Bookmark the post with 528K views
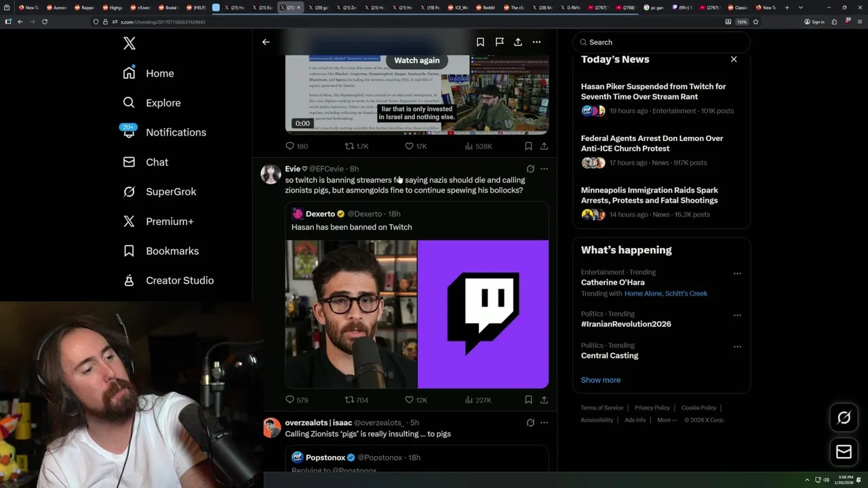The image size is (868, 488). click(x=528, y=146)
